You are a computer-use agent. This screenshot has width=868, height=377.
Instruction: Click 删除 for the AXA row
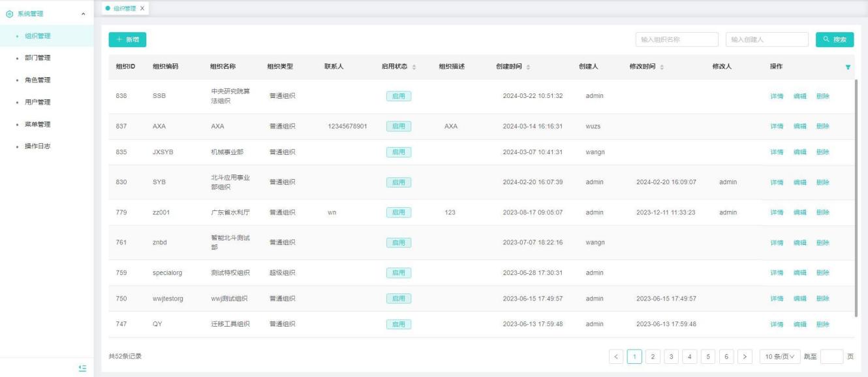tap(822, 126)
